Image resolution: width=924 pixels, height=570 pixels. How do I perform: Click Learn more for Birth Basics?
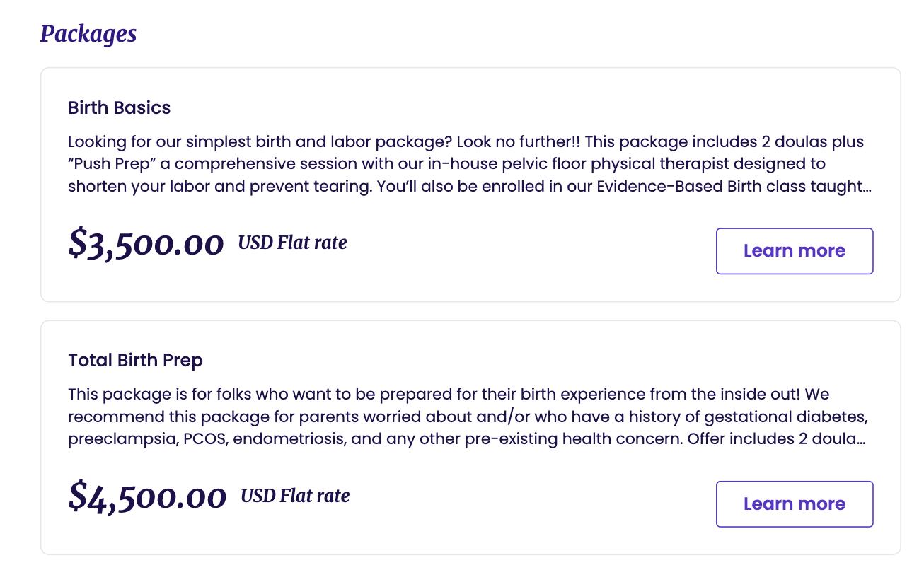coord(794,251)
